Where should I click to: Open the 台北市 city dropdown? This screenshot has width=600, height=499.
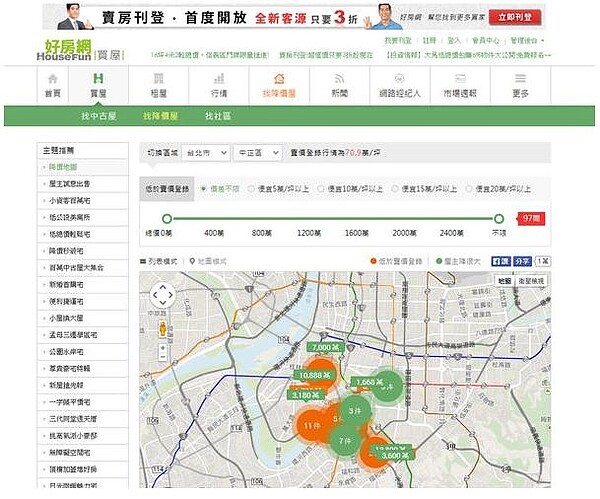(x=206, y=153)
